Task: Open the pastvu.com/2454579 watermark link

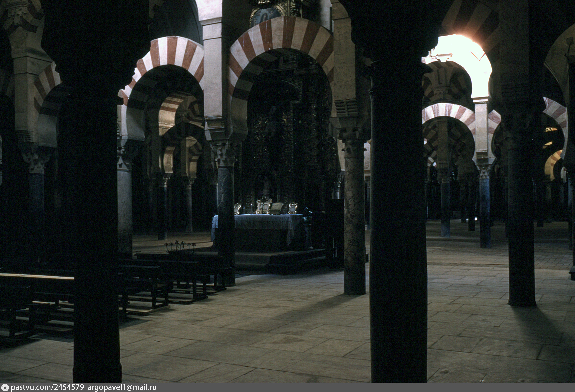Action: tap(47, 388)
